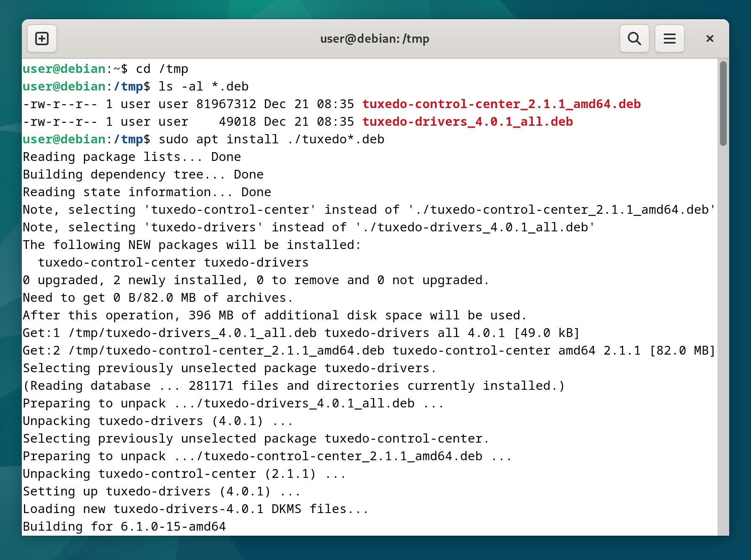This screenshot has width=751, height=560.
Task: Click 'Reading package lists... Done' line
Action: pyautogui.click(x=132, y=157)
